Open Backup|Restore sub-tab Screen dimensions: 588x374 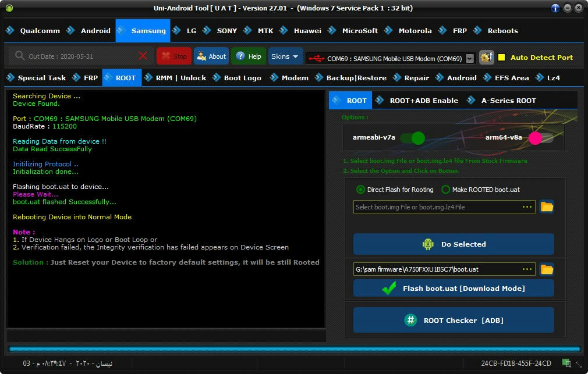coord(350,78)
